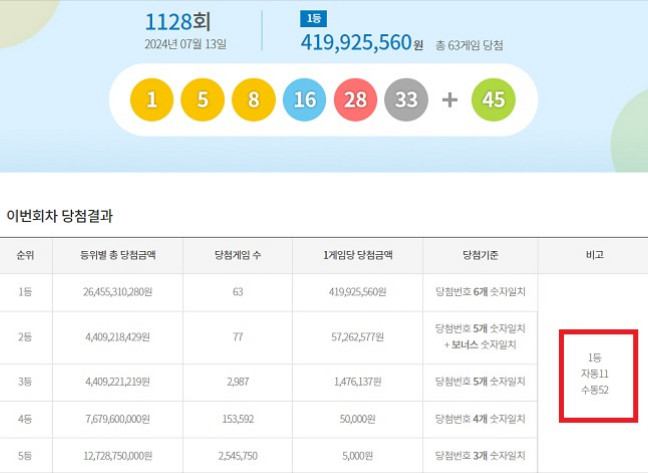Select the draw date 2024년 07월 13일
The image size is (648, 473).
pyautogui.click(x=186, y=44)
